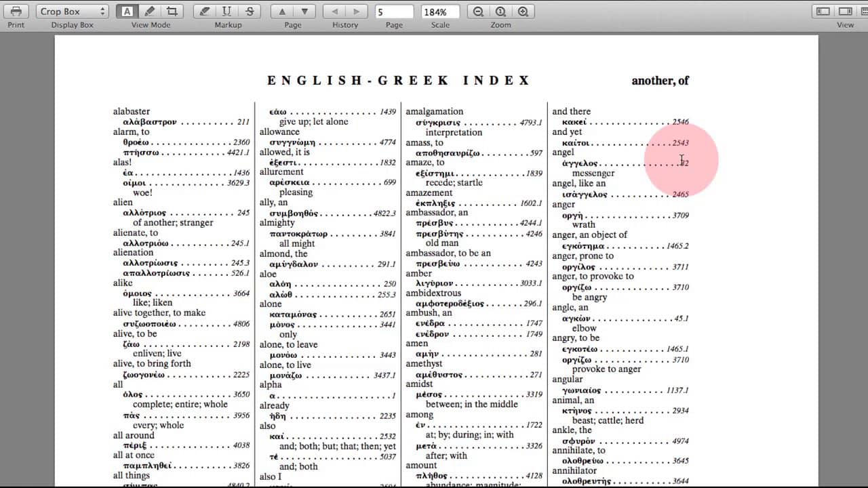Click the 'amber' entry
This screenshot has height=488, width=868.
(x=418, y=274)
